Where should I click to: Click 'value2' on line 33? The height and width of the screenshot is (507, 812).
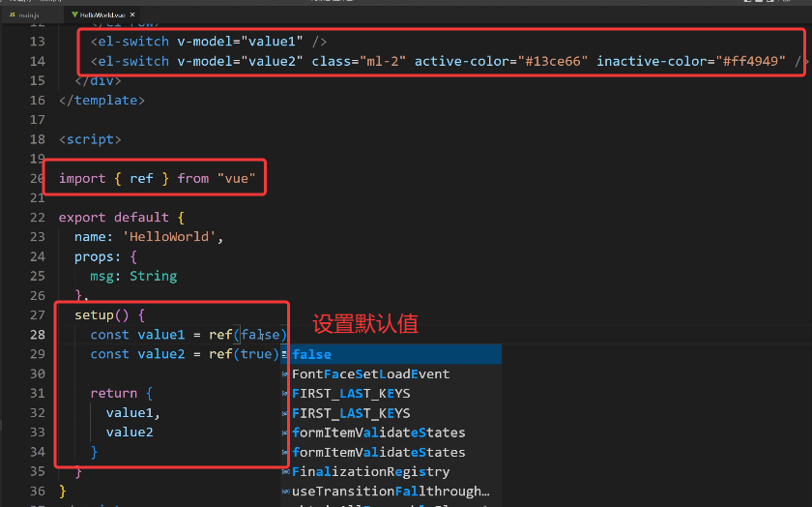pyautogui.click(x=130, y=432)
